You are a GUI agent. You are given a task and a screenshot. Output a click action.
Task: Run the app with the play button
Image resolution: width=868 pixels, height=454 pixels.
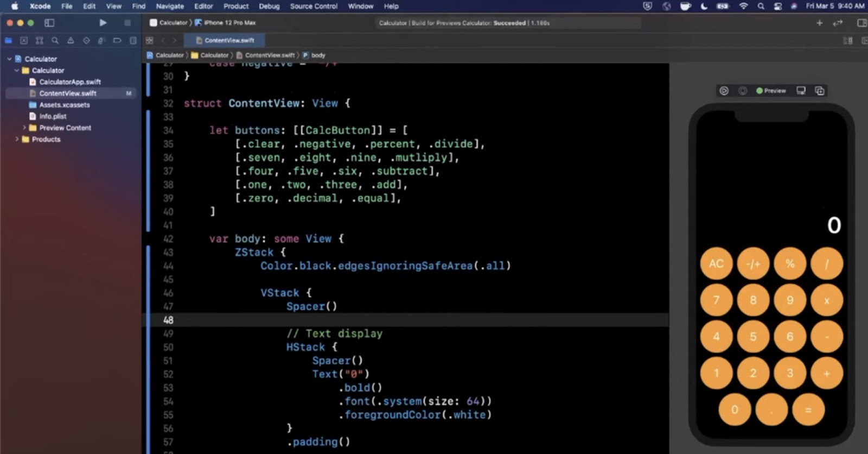coord(103,23)
